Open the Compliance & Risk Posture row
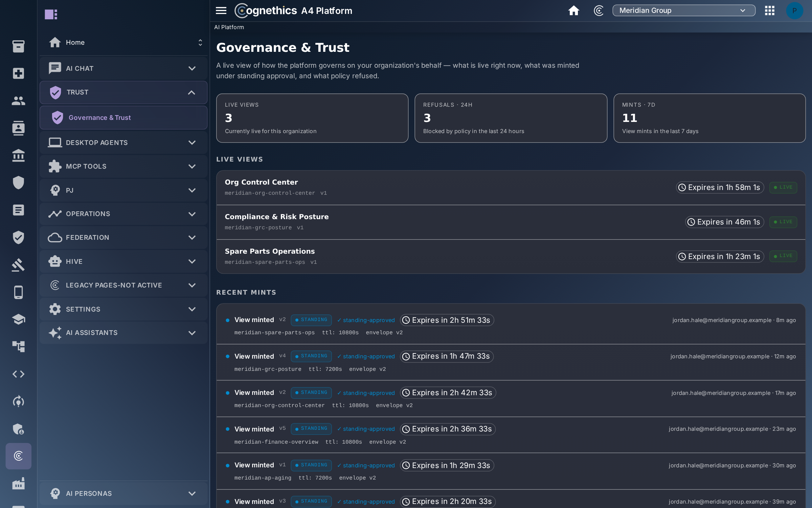The height and width of the screenshot is (508, 812). click(x=511, y=222)
